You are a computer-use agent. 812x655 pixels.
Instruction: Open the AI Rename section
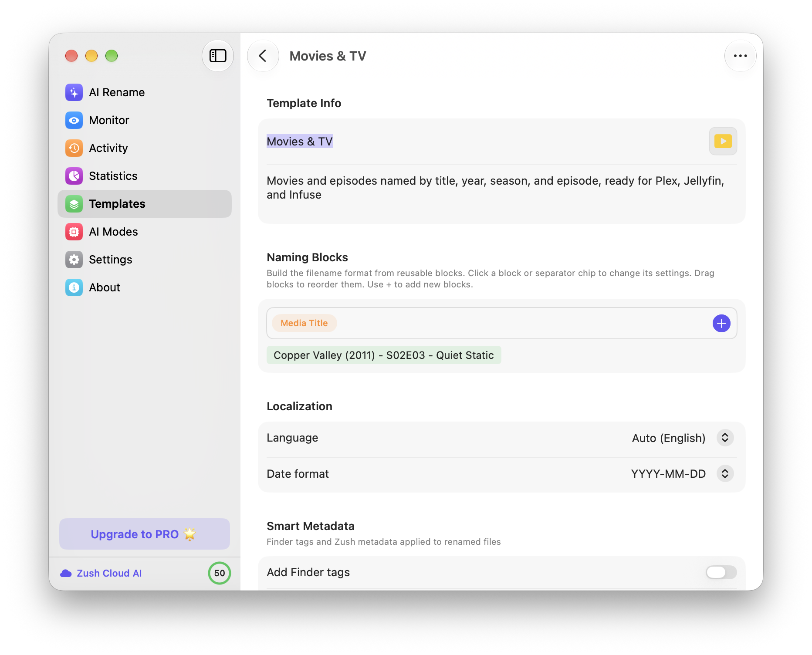click(145, 92)
